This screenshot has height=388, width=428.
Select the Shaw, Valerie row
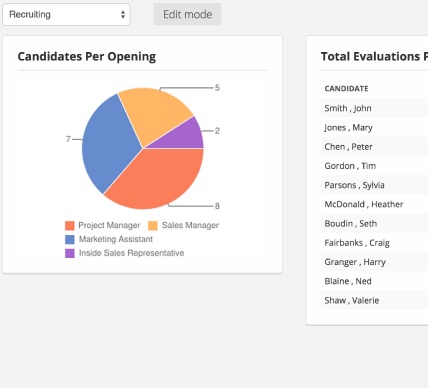pyautogui.click(x=374, y=300)
